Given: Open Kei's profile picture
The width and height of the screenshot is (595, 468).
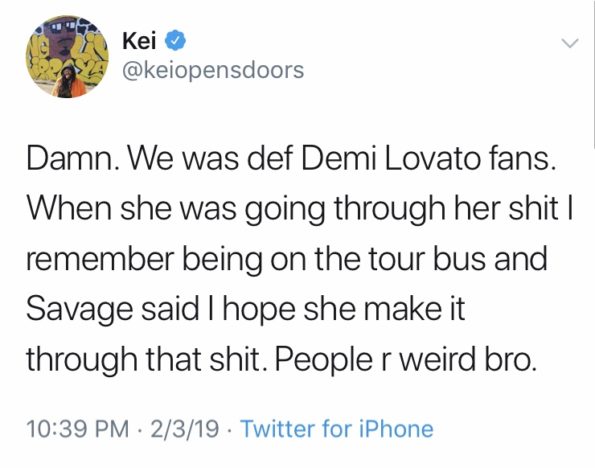Looking at the screenshot, I should (x=67, y=57).
